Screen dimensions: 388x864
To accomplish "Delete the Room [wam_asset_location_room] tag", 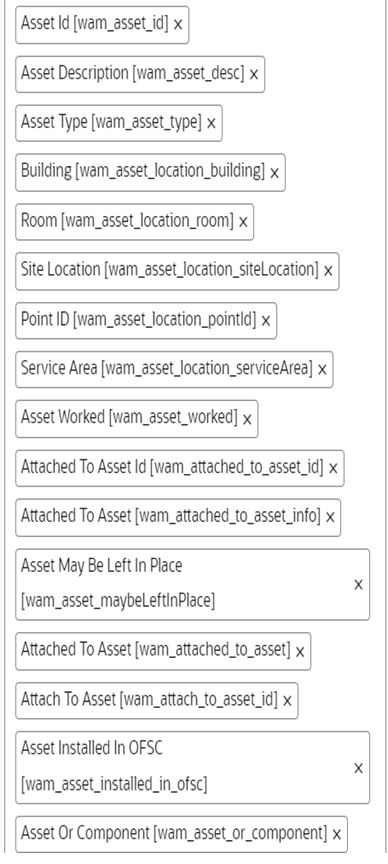I will [242, 222].
